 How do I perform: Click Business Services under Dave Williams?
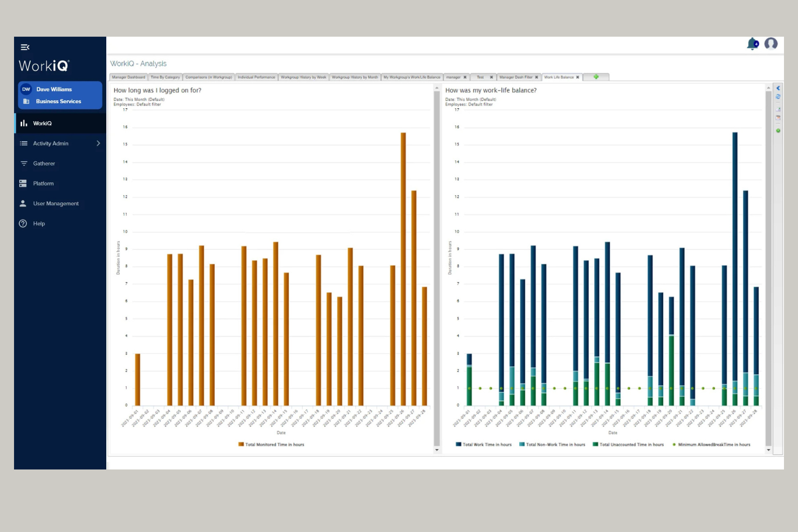point(58,101)
